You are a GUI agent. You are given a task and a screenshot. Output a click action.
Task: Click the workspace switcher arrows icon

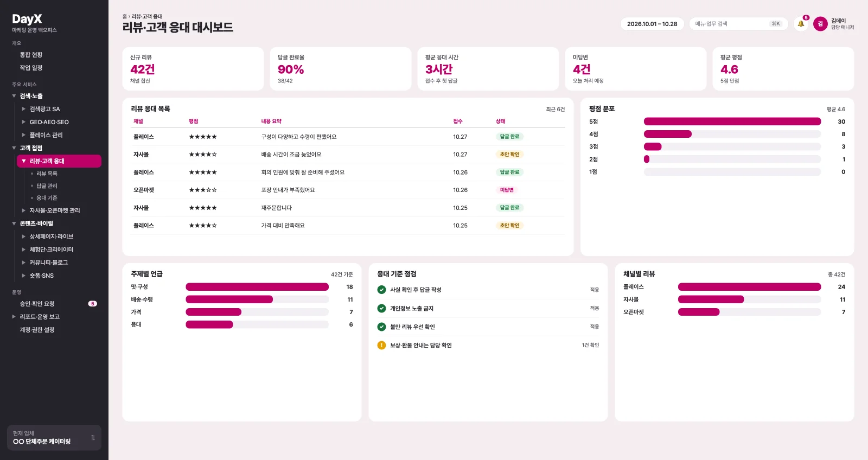93,438
